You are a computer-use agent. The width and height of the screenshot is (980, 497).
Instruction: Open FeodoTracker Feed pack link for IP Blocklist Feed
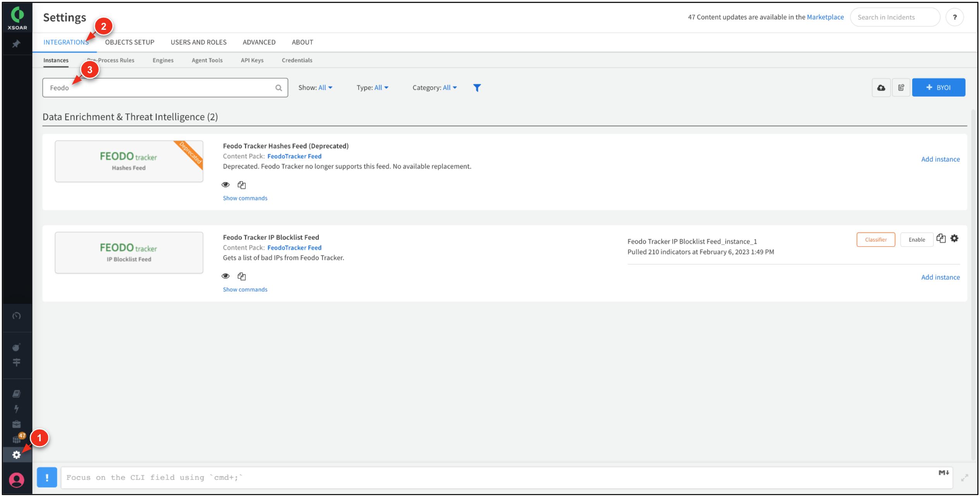coord(294,247)
